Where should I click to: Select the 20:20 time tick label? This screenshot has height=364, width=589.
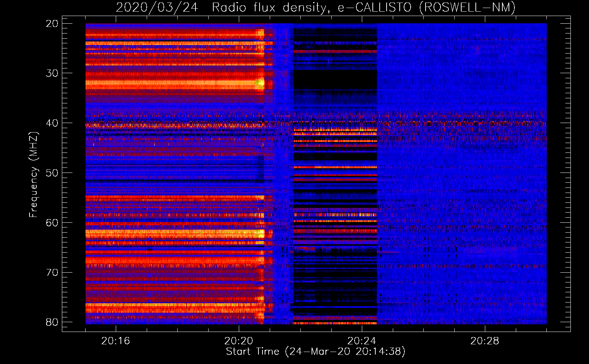tap(238, 341)
